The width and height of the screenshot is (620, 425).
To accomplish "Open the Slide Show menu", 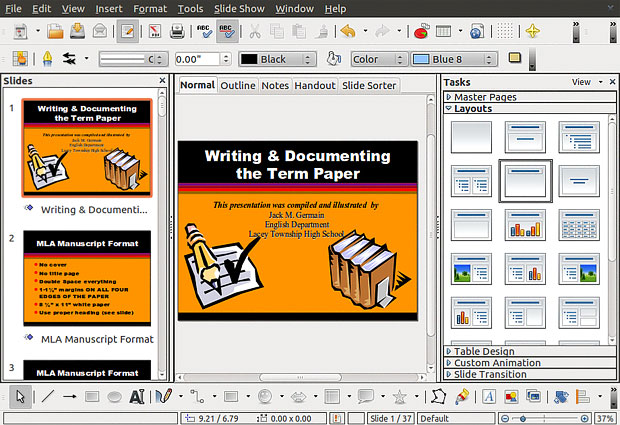I will (239, 9).
